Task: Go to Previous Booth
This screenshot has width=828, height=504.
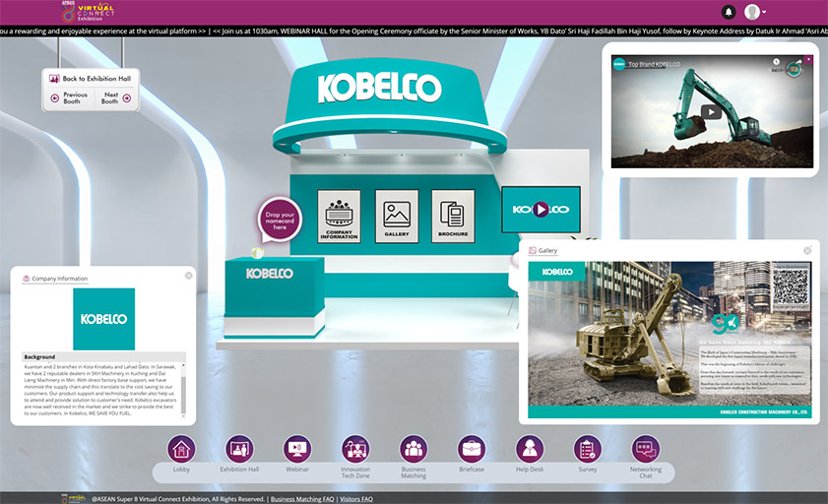Action: (69, 97)
